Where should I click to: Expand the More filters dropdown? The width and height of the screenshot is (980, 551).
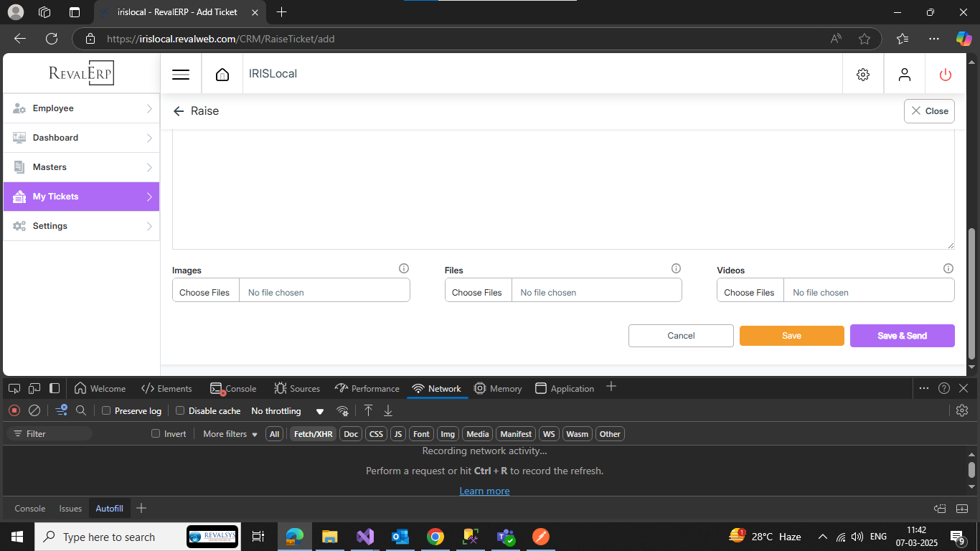pos(230,434)
